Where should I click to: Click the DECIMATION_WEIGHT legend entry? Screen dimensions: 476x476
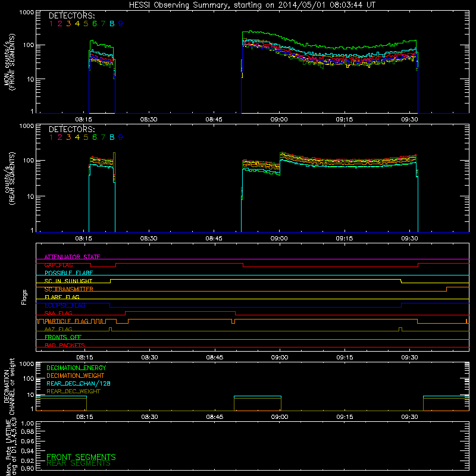76,375
